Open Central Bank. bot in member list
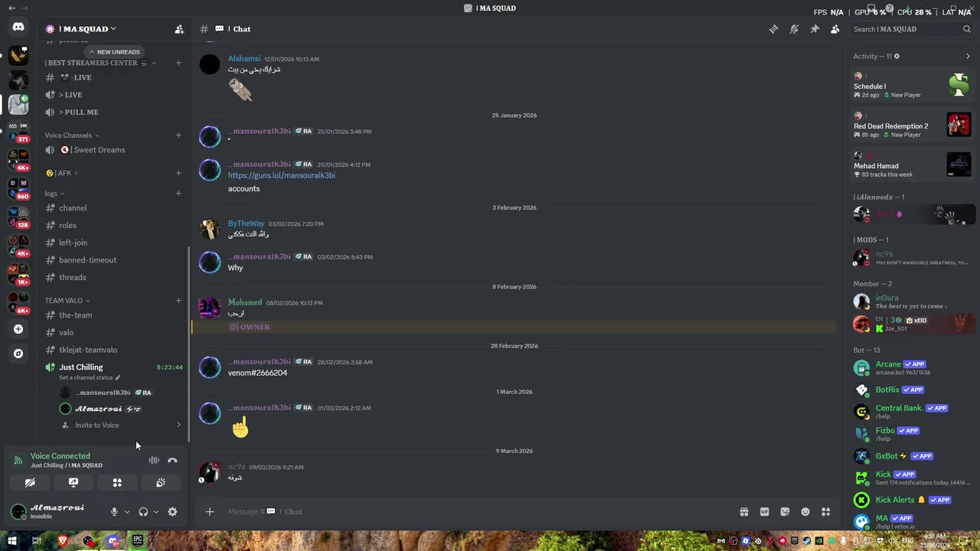The image size is (980, 551). [x=911, y=412]
